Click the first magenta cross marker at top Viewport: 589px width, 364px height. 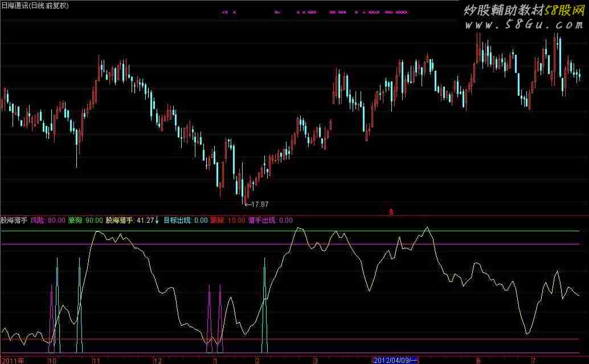click(x=225, y=12)
